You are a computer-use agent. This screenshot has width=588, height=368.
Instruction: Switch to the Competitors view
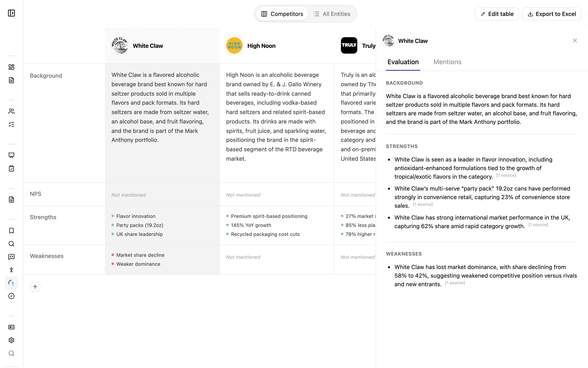(x=282, y=14)
